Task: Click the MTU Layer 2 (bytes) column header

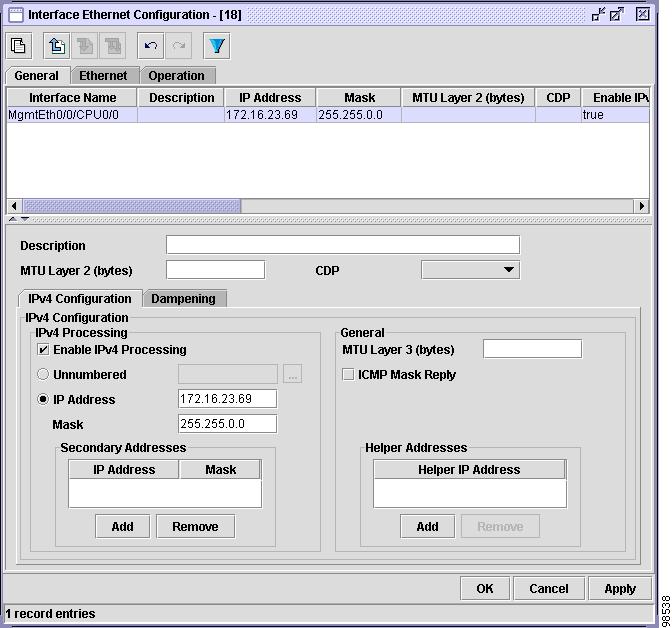Action: pyautogui.click(x=468, y=98)
